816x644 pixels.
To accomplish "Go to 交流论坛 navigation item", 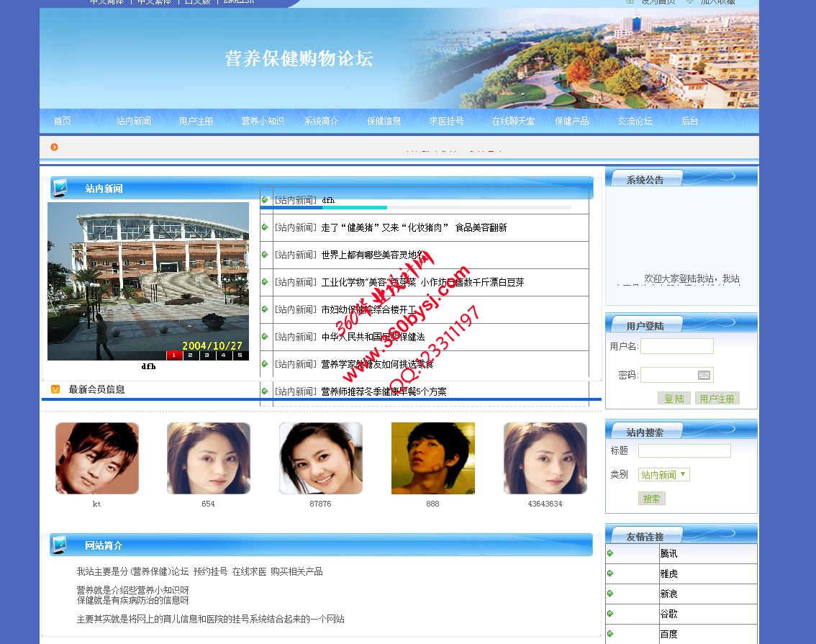I will coord(635,121).
